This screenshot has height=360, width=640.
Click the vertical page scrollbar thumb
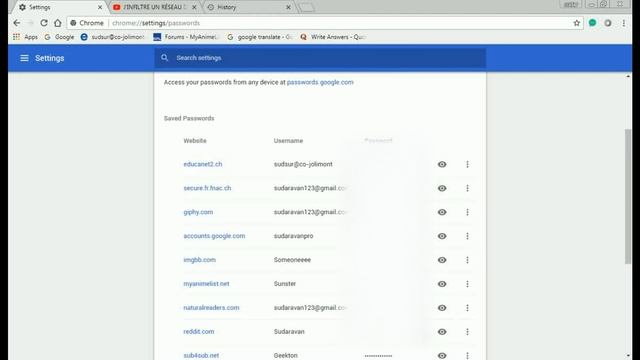tap(628, 196)
